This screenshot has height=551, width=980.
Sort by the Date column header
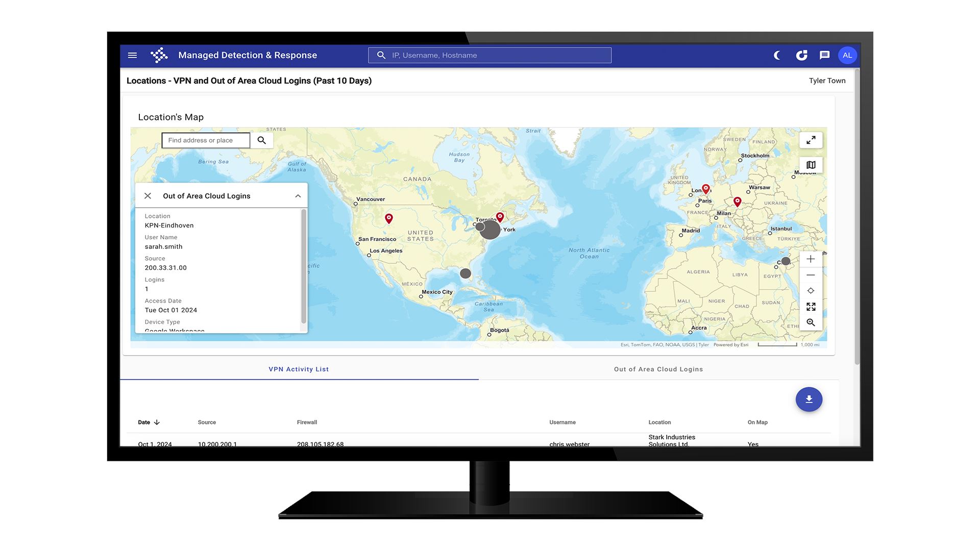(149, 422)
